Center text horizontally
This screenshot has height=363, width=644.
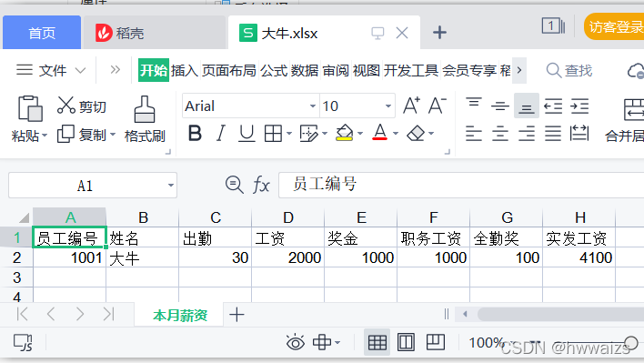pos(500,134)
